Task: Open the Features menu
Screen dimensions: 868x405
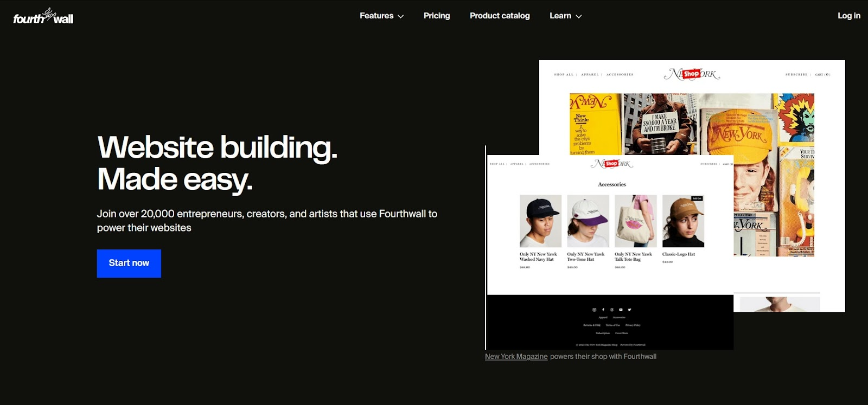Action: coord(381,16)
